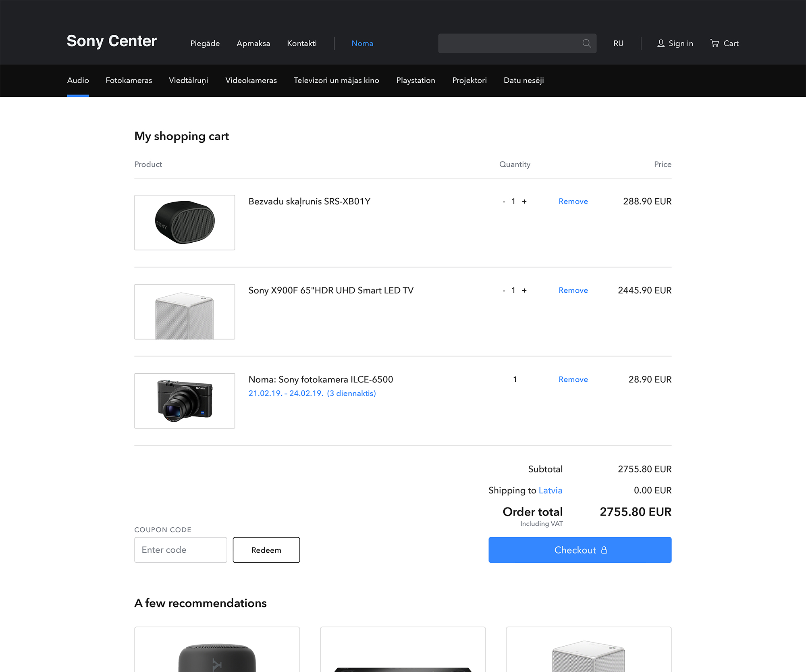806x672 pixels.
Task: Click the 28.90 EUR rental price
Action: tap(650, 379)
